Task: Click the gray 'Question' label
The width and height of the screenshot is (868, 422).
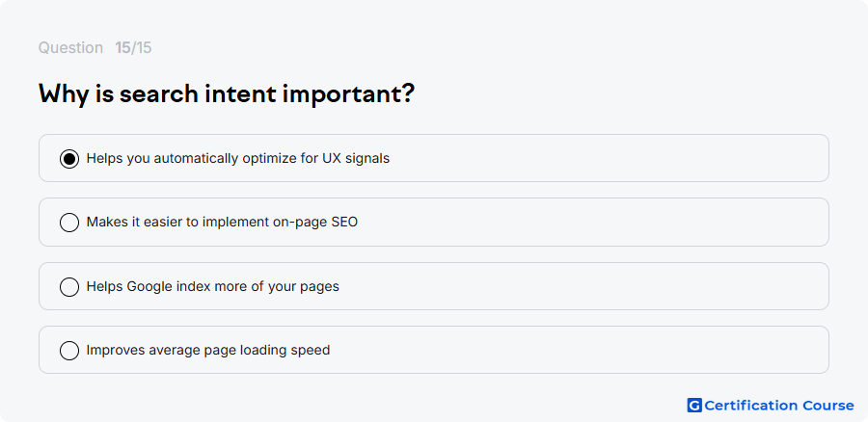Action: (x=70, y=48)
